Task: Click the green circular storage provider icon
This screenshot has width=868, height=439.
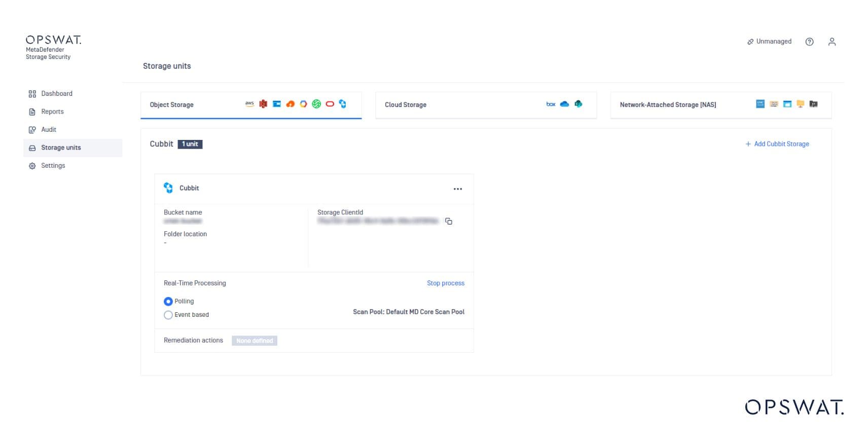Action: pyautogui.click(x=316, y=104)
